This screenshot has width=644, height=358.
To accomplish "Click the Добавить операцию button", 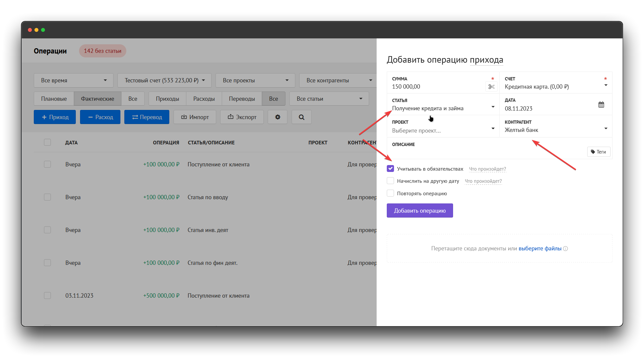I will pyautogui.click(x=420, y=211).
